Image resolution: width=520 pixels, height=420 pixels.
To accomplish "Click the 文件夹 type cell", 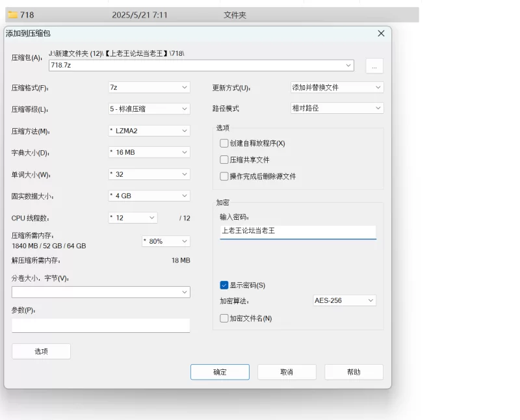I will tap(235, 15).
